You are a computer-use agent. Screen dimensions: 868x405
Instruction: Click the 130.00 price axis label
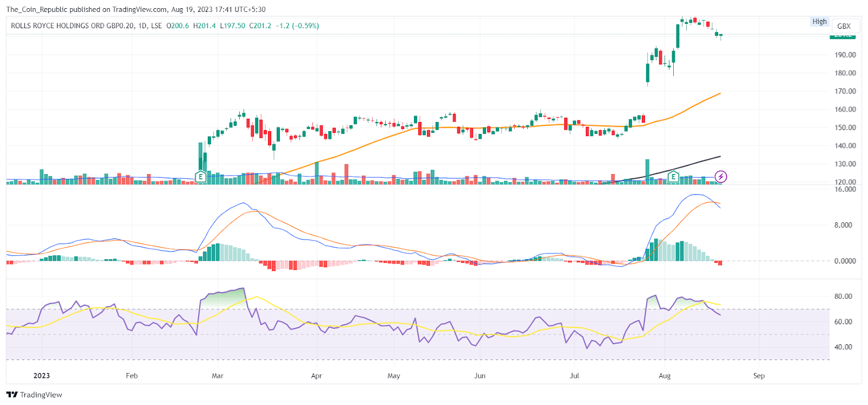point(845,164)
